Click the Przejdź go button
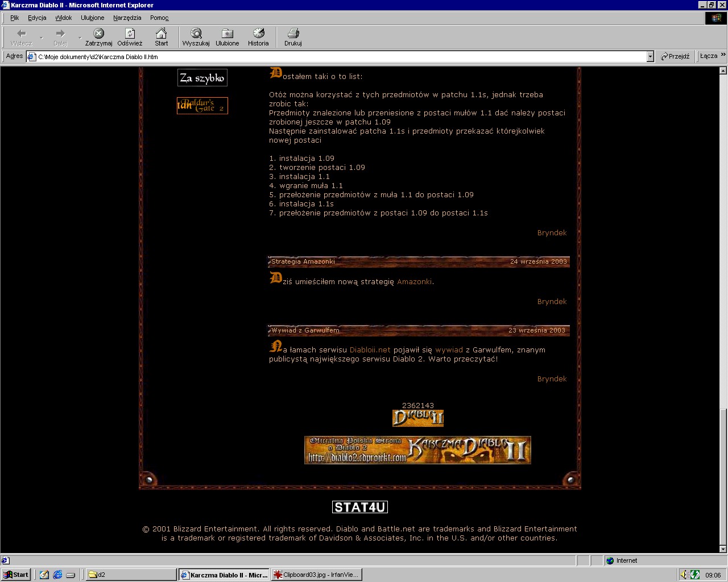Image resolution: width=728 pixels, height=582 pixels. 675,56
